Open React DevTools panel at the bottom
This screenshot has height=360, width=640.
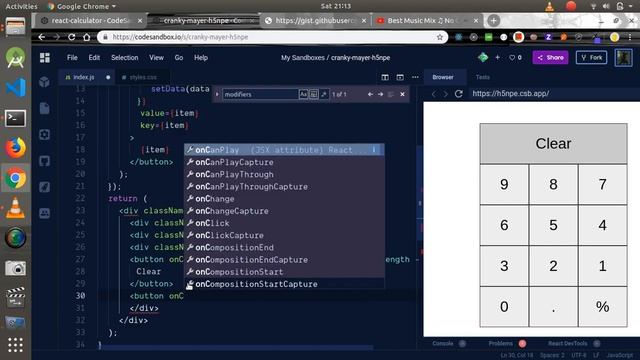(x=567, y=344)
